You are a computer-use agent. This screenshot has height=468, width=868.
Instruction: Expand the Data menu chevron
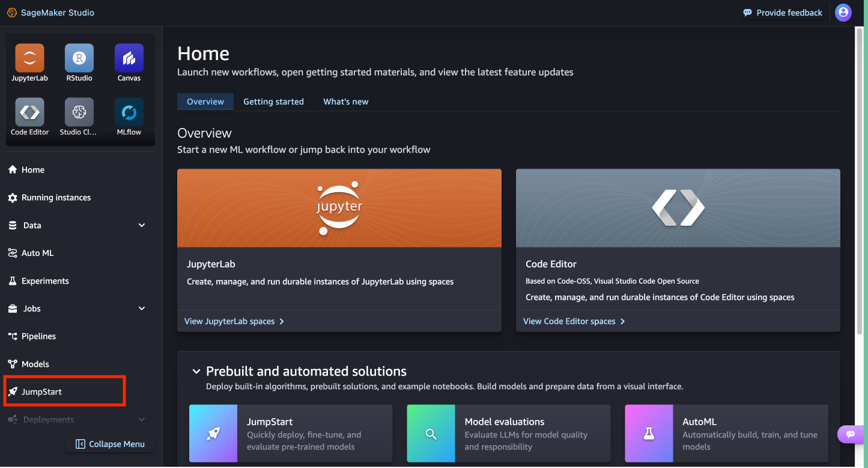[x=142, y=225]
